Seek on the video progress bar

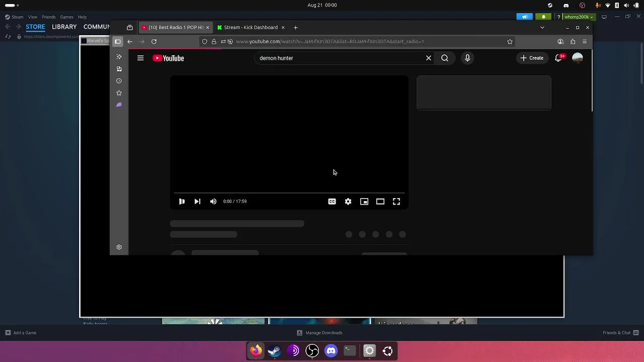click(289, 193)
